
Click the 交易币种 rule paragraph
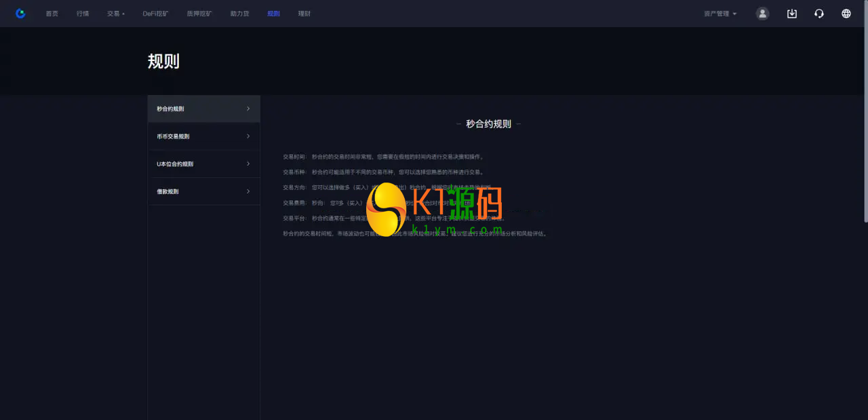click(384, 172)
